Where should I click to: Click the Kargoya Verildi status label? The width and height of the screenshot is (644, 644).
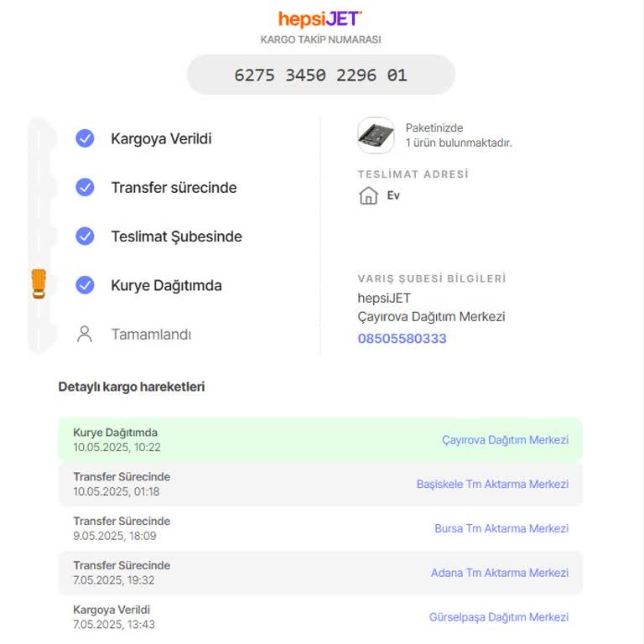coord(161,139)
